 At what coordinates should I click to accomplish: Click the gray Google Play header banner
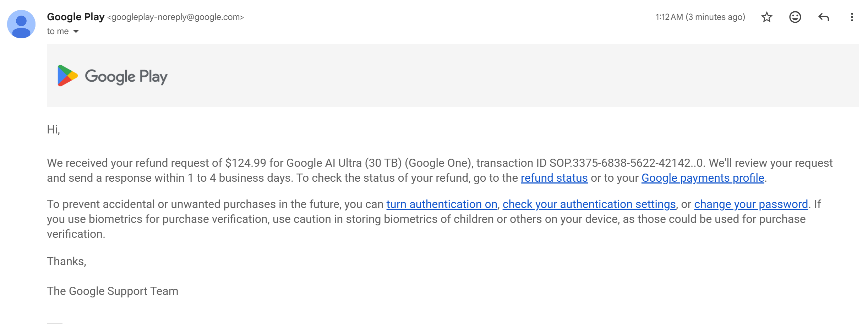click(453, 76)
